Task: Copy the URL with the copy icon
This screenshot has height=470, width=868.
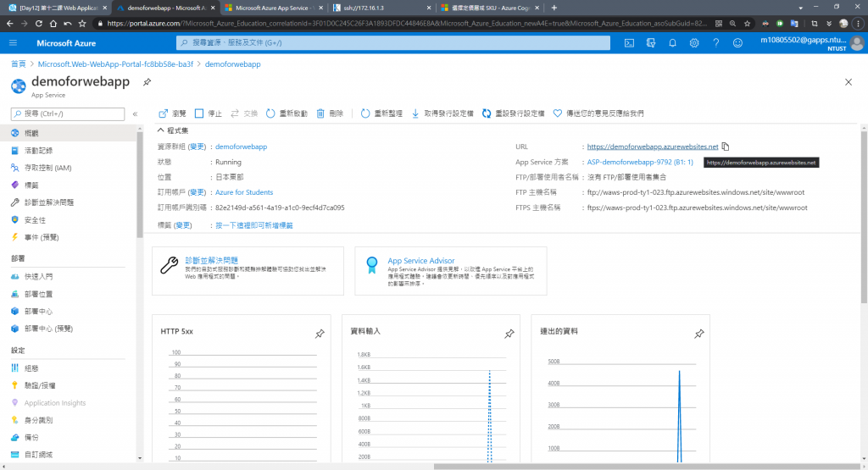Action: click(726, 147)
